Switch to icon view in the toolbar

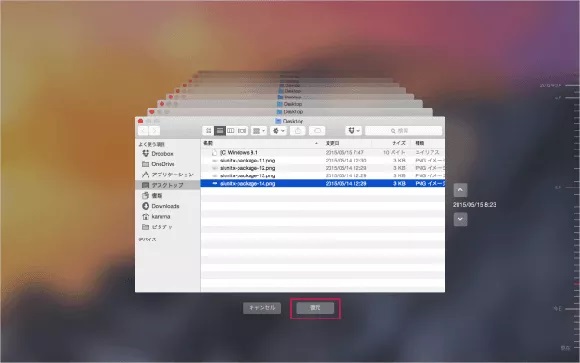(x=209, y=131)
